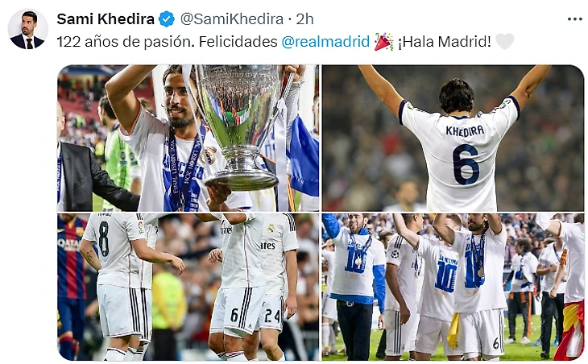The height and width of the screenshot is (364, 588).
Task: Click the KHEDIRA name on the jersey
Action: point(465,130)
